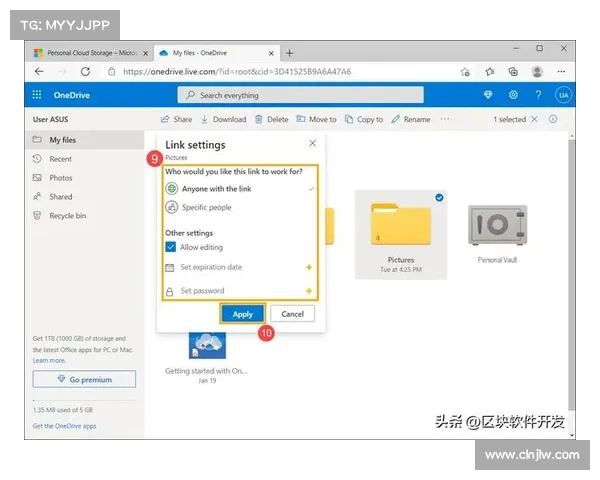This screenshot has height=480, width=600.
Task: Click the Set expiration date field
Action: tap(211, 268)
